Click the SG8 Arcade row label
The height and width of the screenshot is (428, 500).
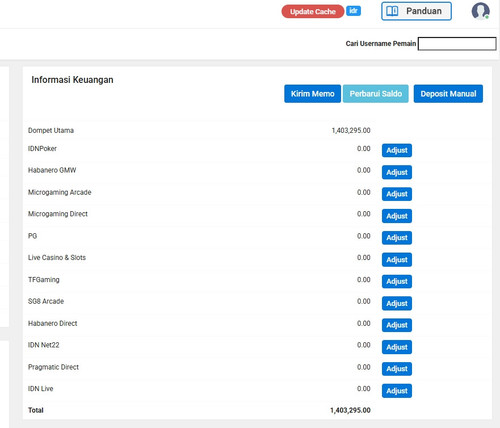point(46,301)
